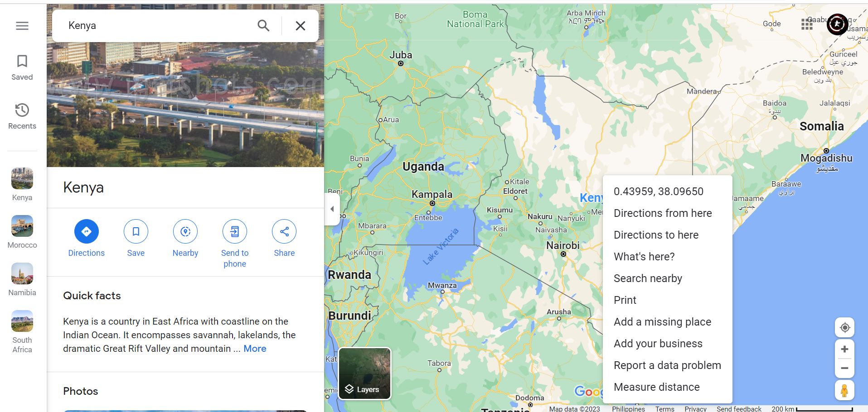Expand Quick facts using More link
Viewport: 868px width, 412px height.
coord(255,349)
